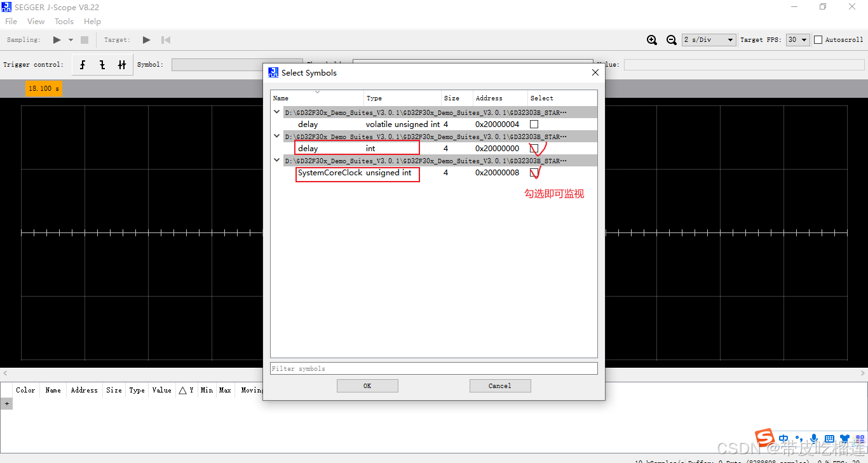This screenshot has height=463, width=868.
Task: Open the Help menu
Action: coord(92,22)
